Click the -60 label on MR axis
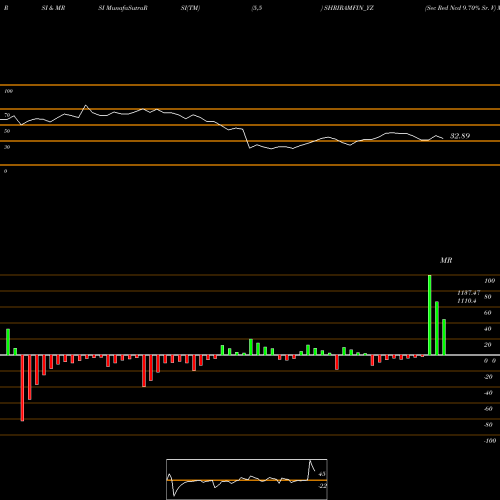The height and width of the screenshot is (500, 500). click(488, 409)
